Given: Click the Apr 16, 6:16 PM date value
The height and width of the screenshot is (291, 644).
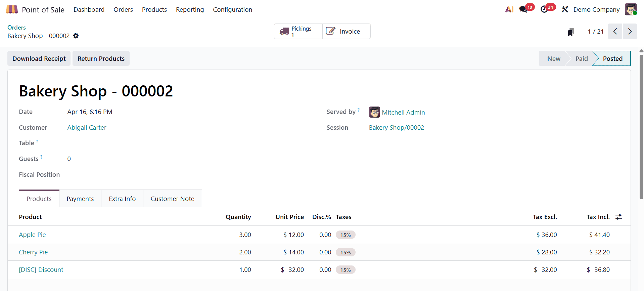Looking at the screenshot, I should (x=90, y=112).
